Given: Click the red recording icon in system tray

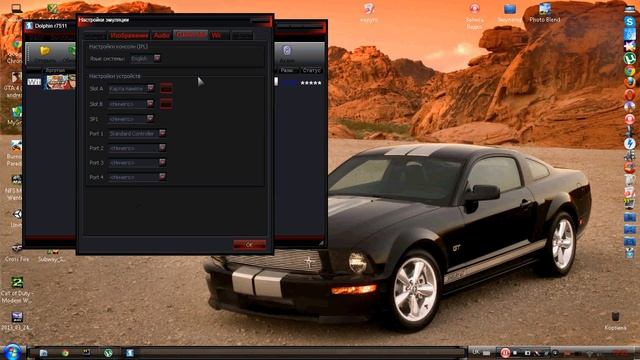Looking at the screenshot, I should click(x=505, y=352).
